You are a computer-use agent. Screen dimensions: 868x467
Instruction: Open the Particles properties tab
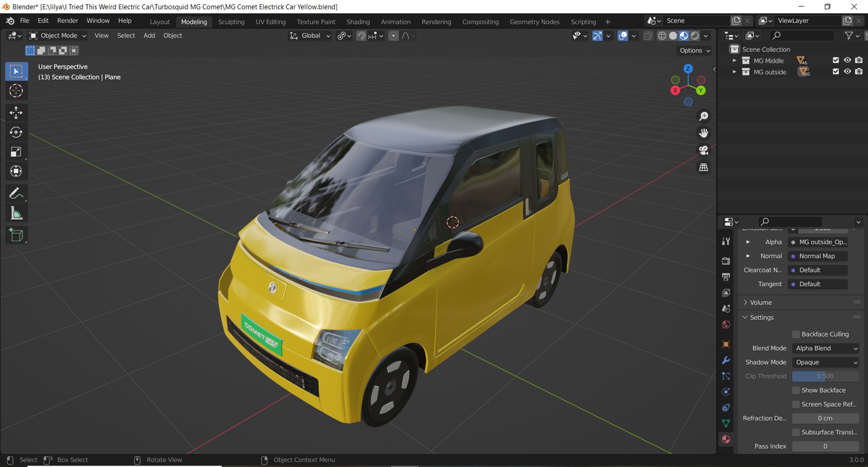(726, 376)
